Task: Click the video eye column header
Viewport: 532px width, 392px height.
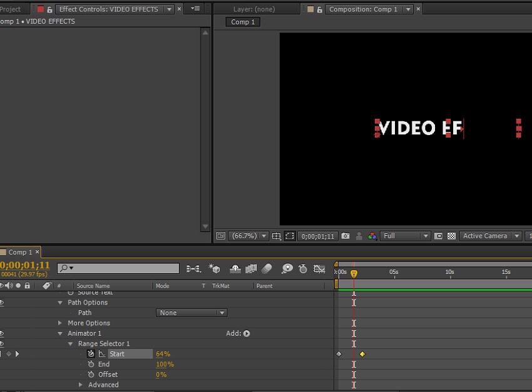Action: coord(1,286)
